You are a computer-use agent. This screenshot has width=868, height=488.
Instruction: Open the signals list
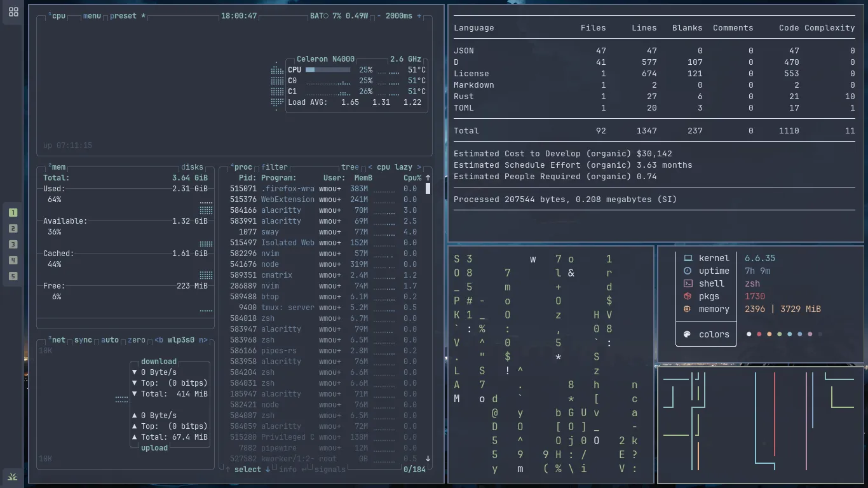(x=330, y=470)
